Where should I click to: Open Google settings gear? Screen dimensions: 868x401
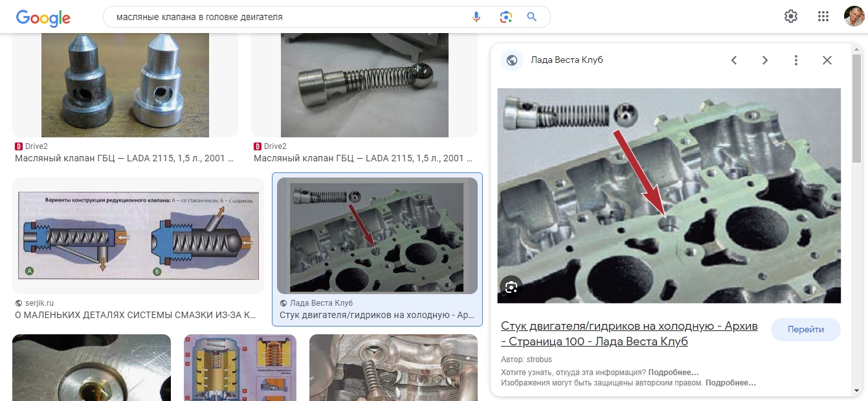[x=791, y=17]
